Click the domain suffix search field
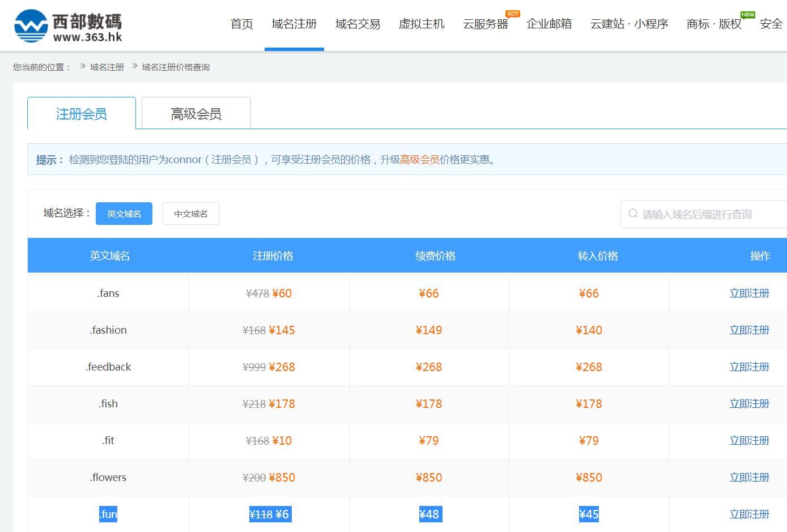The height and width of the screenshot is (532, 787). tap(704, 214)
